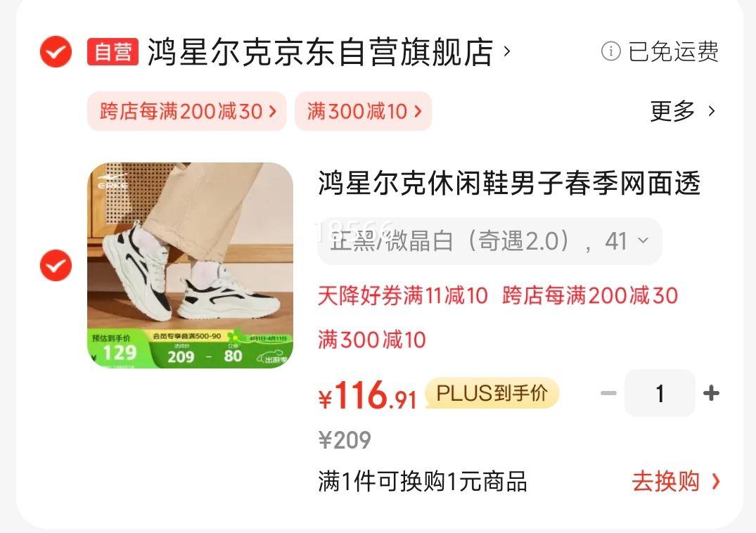The image size is (756, 533).
Task: Tap the PLUS到手价 badge
Action: (492, 393)
